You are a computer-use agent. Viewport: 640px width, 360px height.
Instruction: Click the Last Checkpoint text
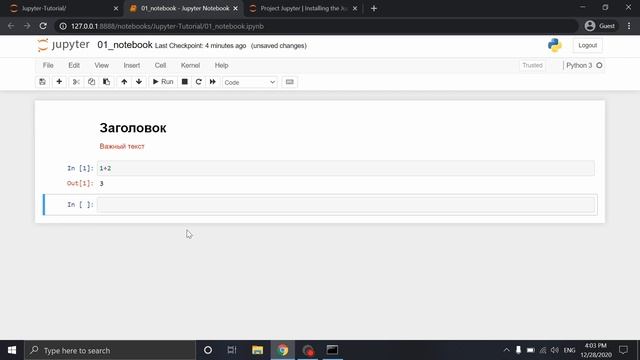tap(200, 46)
